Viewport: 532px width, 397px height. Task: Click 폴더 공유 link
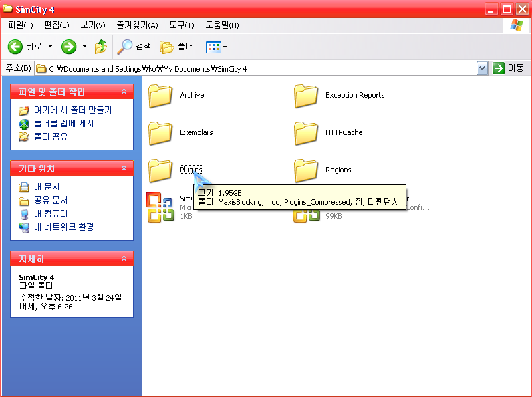pos(51,136)
